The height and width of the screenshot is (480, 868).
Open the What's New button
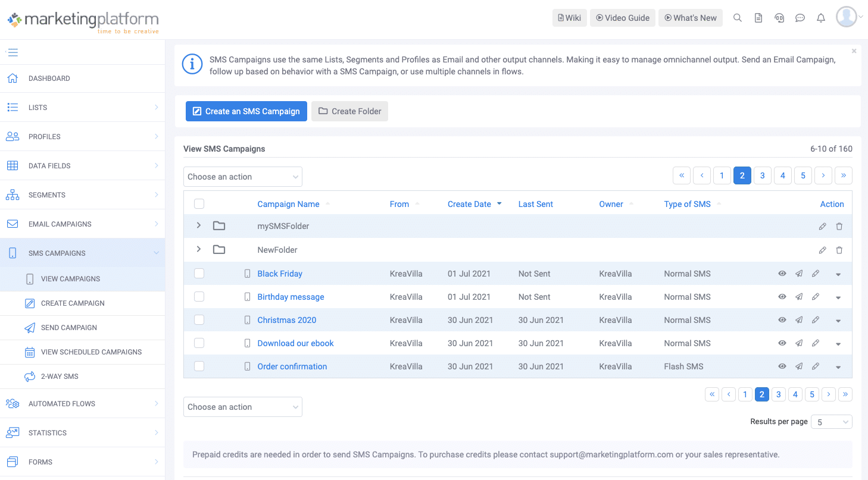(691, 18)
